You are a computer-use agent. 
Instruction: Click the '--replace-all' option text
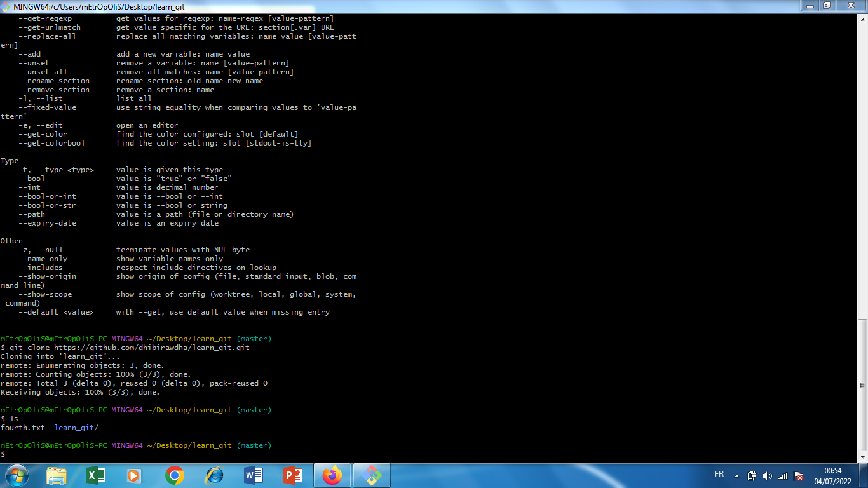point(48,36)
